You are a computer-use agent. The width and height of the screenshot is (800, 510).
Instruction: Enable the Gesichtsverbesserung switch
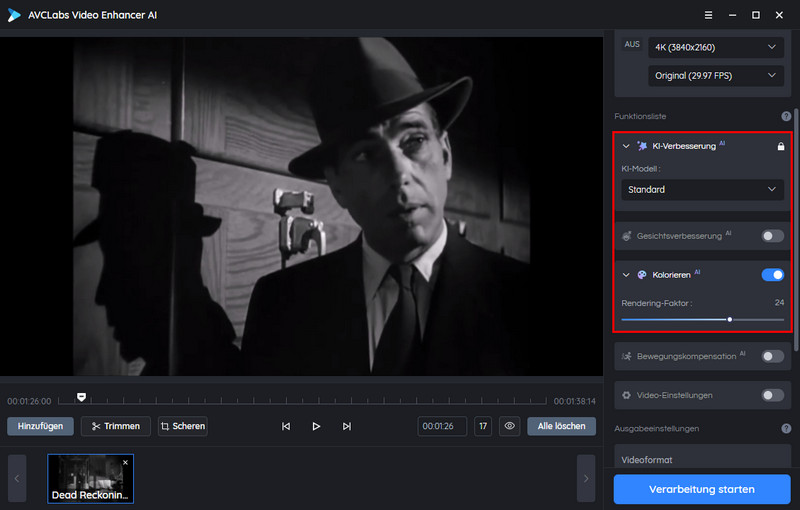click(772, 236)
